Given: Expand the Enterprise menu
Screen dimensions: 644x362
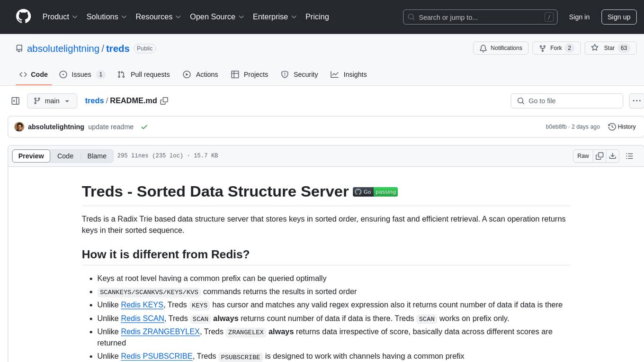Looking at the screenshot, I should [275, 17].
